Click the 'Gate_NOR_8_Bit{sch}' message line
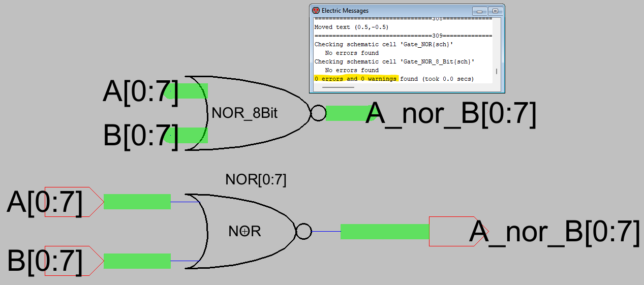The height and width of the screenshot is (285, 644). point(394,61)
